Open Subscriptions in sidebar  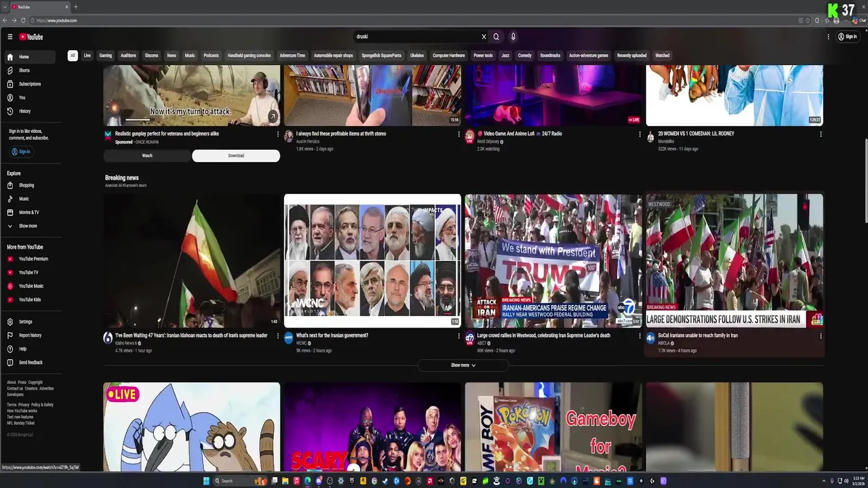click(31, 84)
